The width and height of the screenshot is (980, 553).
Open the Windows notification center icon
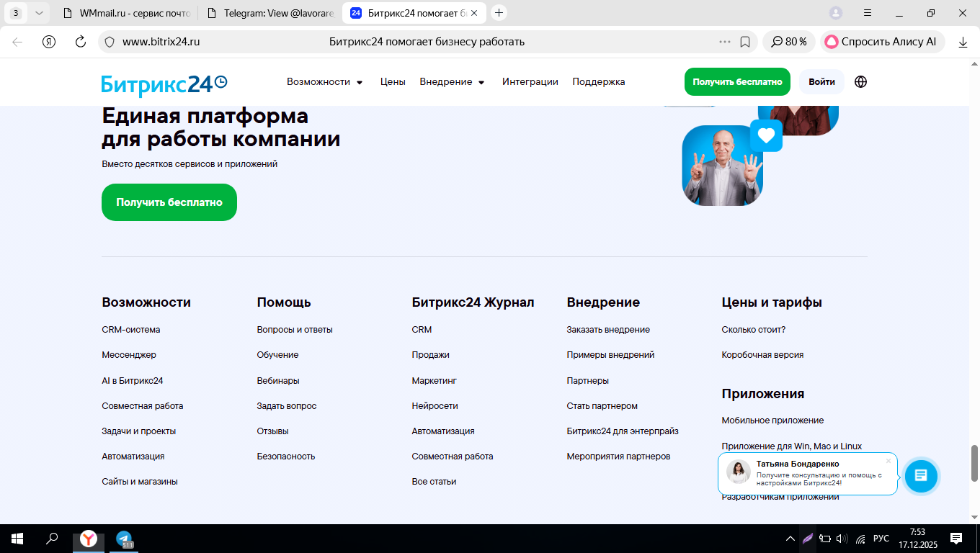(956, 539)
